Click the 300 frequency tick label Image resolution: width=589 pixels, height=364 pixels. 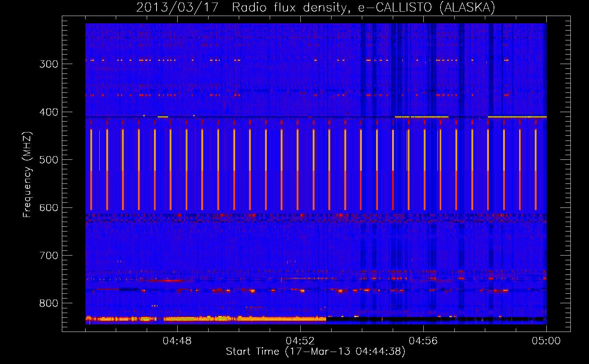point(49,64)
